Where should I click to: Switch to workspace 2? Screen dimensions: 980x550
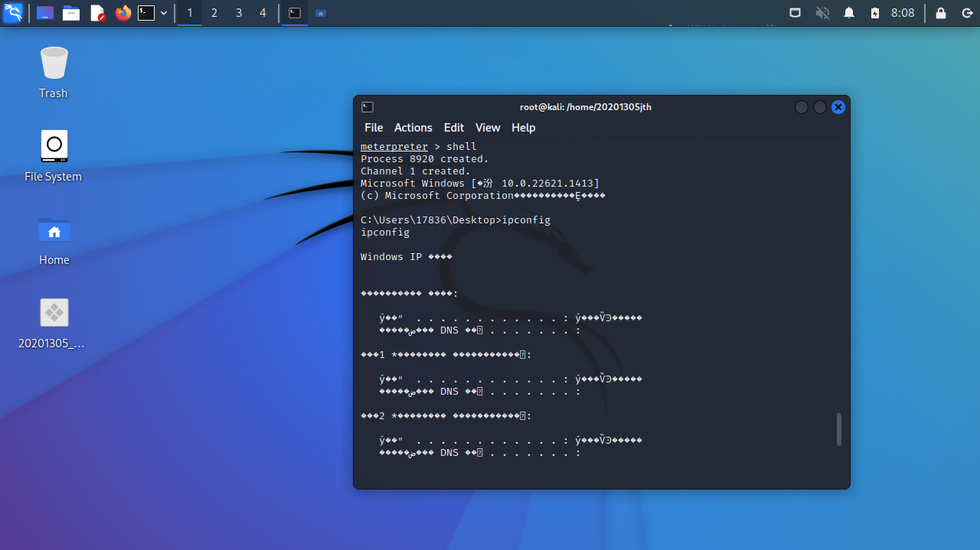(x=214, y=13)
